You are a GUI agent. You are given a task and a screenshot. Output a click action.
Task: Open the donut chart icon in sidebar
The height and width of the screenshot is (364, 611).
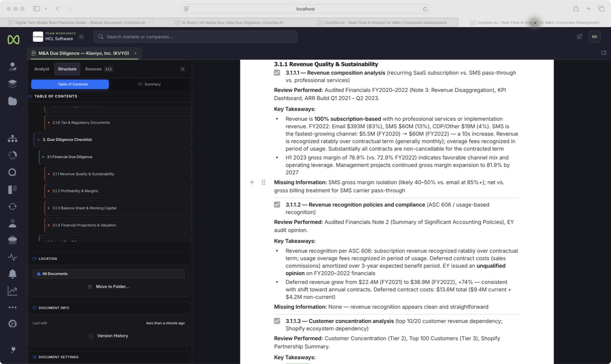point(13,155)
